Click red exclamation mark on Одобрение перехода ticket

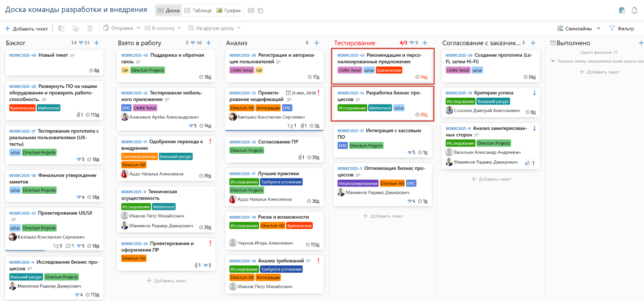click(x=210, y=141)
